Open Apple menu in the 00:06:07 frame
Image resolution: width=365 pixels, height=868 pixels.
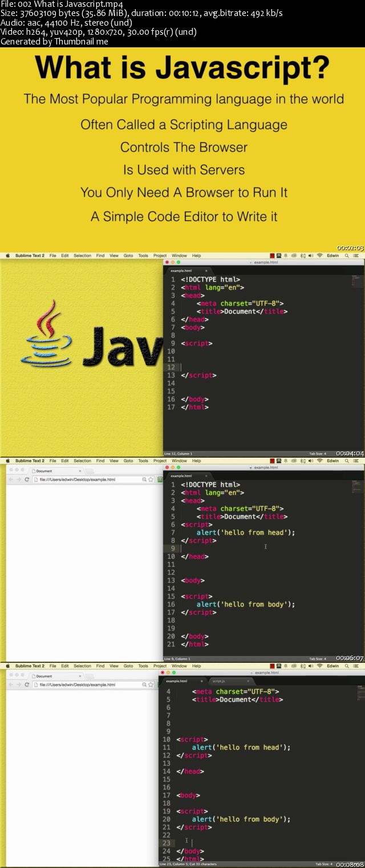tap(7, 461)
